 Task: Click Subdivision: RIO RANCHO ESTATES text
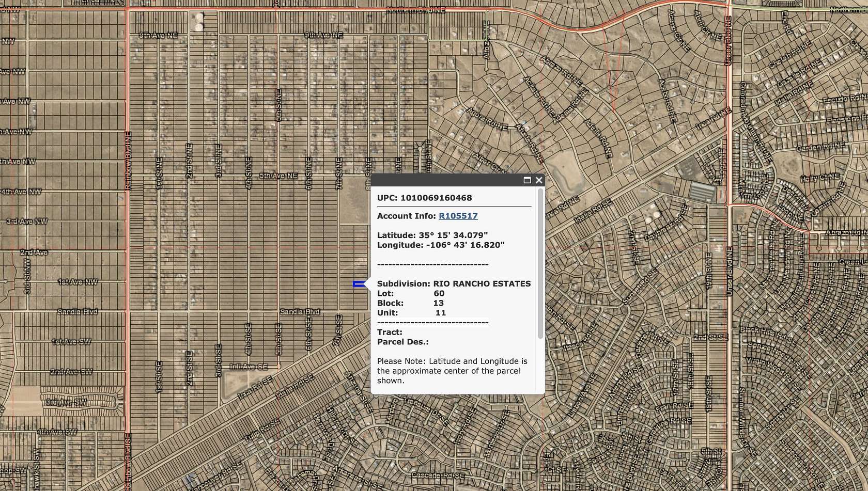pyautogui.click(x=454, y=283)
